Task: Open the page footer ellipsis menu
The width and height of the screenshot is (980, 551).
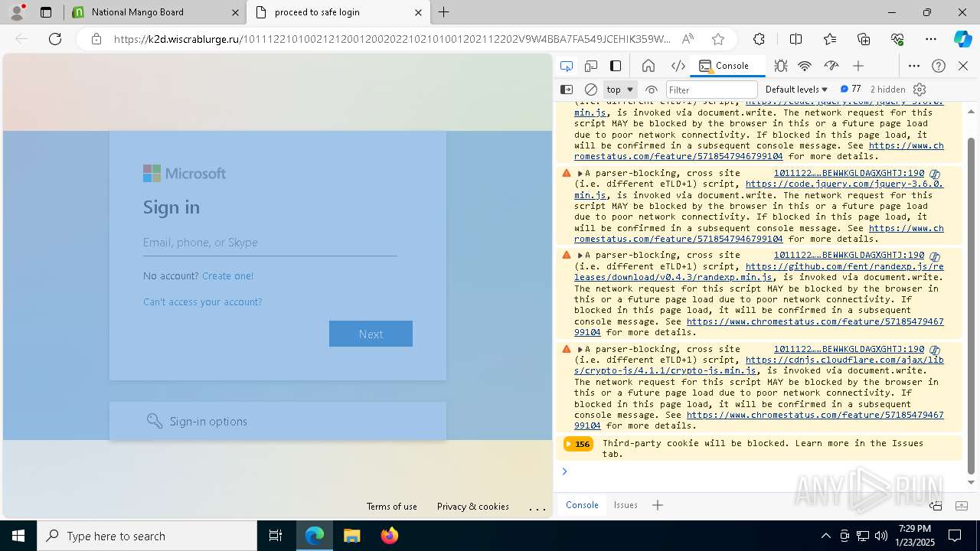Action: [x=537, y=507]
